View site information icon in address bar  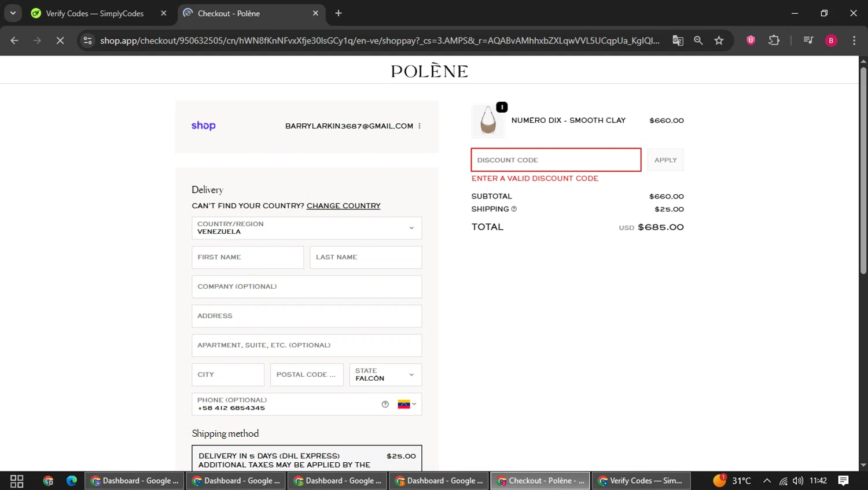87,40
